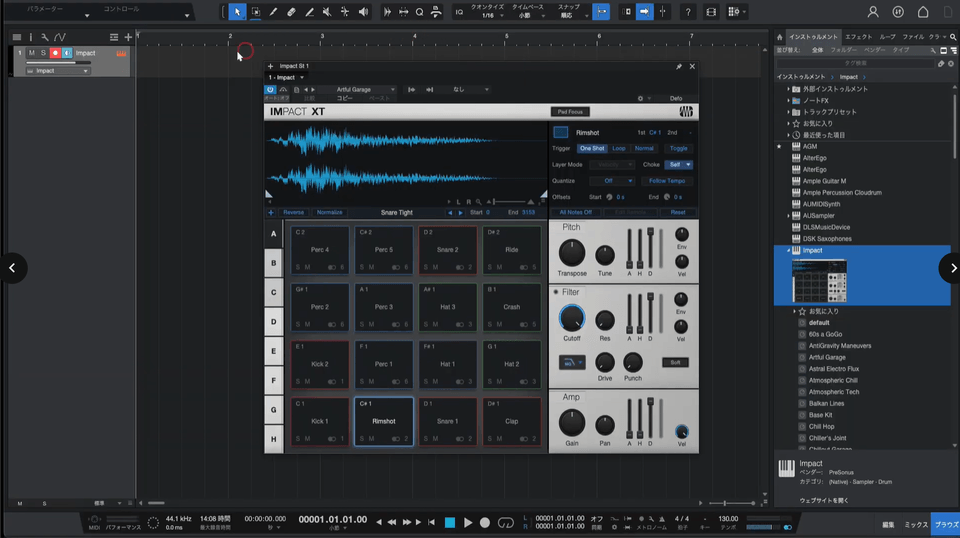
Task: Toggle the Impact plugin power button
Action: click(x=270, y=89)
